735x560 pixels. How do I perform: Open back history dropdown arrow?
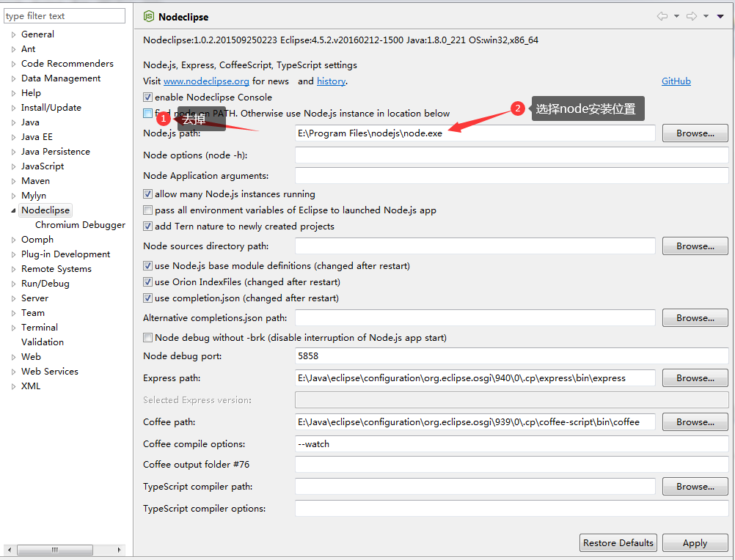tap(676, 16)
